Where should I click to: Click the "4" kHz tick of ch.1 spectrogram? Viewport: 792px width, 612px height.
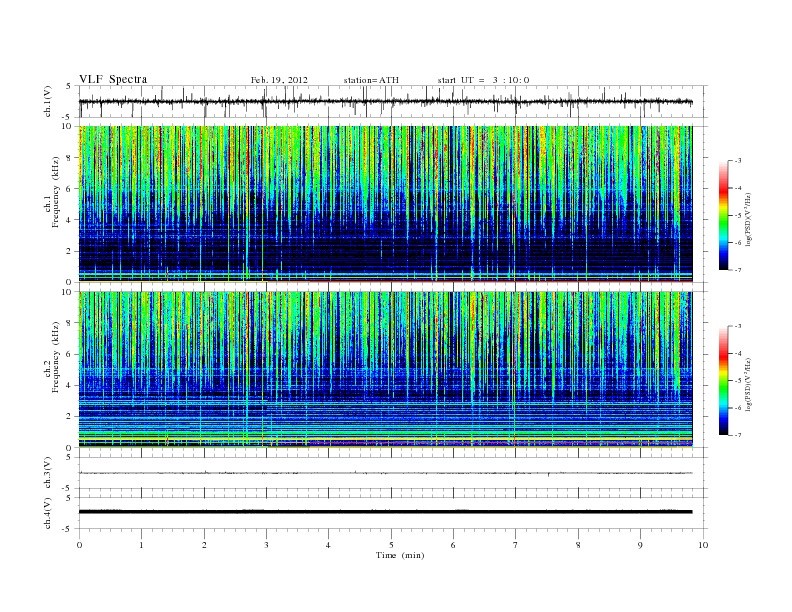[69, 220]
